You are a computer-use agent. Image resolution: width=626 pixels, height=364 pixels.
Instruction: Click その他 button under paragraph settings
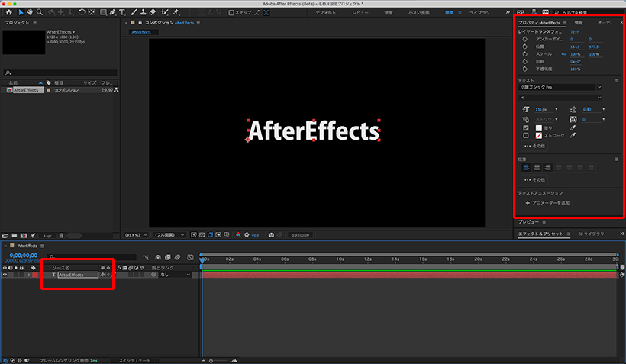pos(534,179)
